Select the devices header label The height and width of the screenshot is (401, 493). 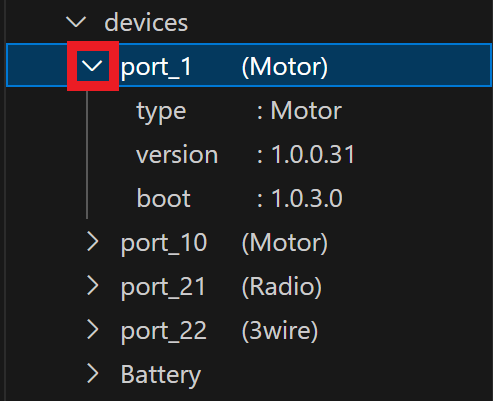146,23
